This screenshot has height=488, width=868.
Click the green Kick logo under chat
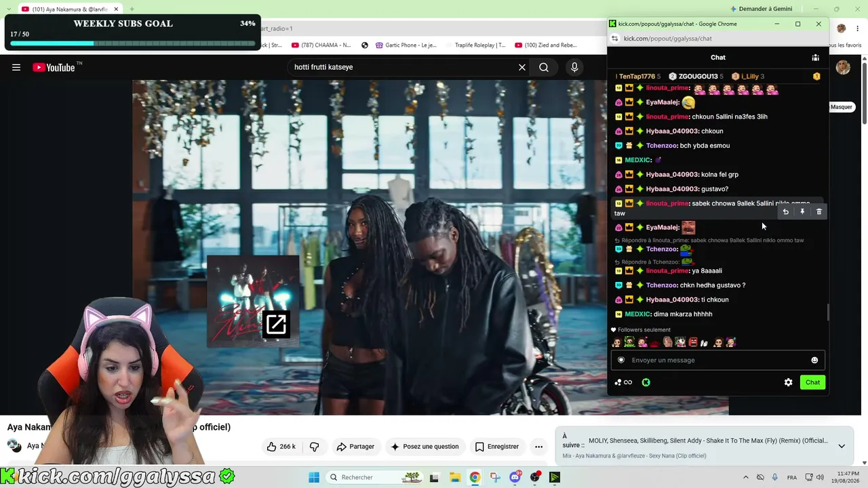point(646,382)
